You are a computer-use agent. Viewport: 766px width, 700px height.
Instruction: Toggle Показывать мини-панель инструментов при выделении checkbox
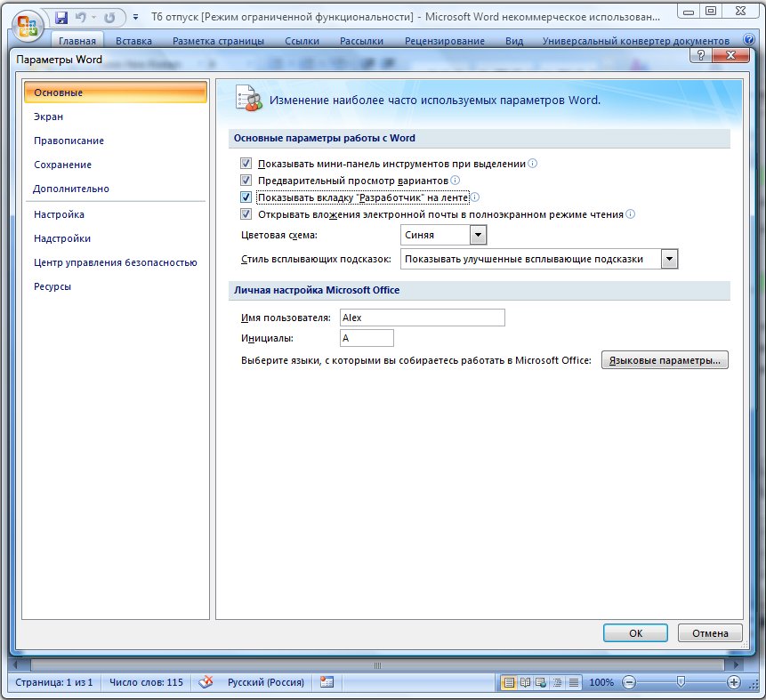coord(246,163)
